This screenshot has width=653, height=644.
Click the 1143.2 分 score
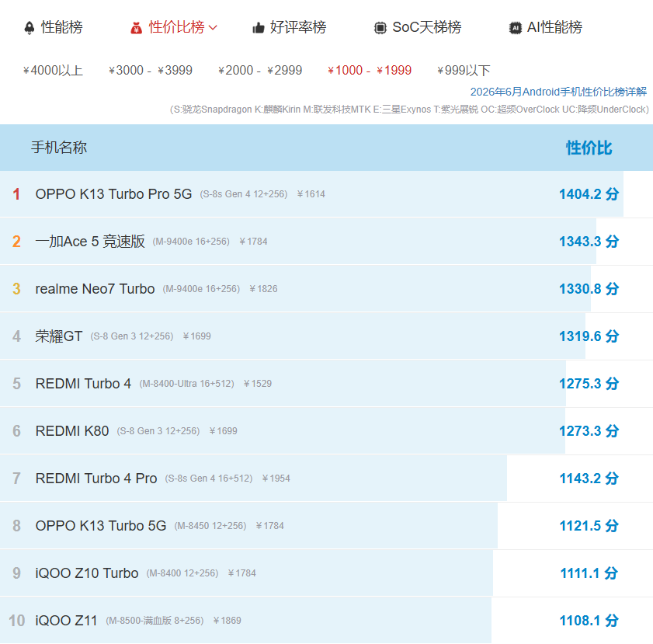pyautogui.click(x=589, y=479)
